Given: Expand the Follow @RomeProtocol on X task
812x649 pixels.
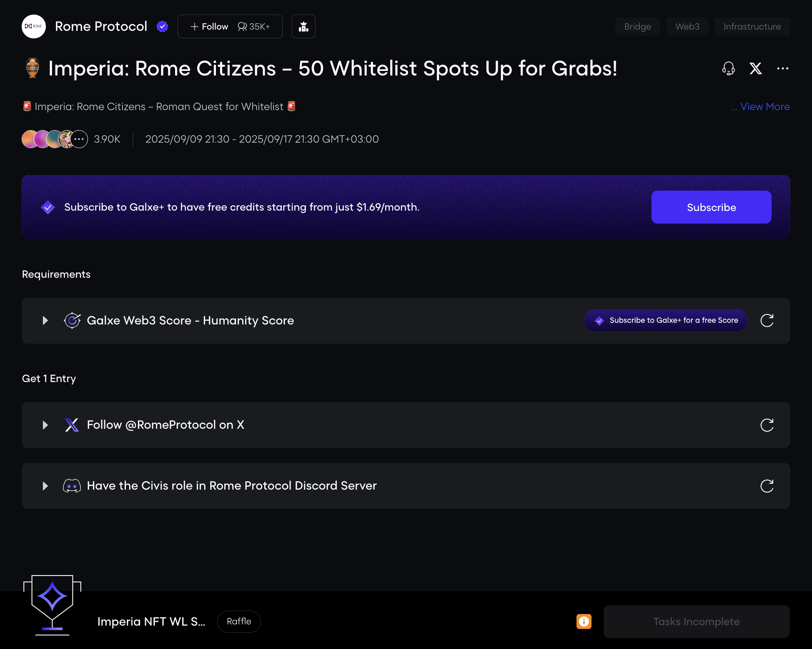Looking at the screenshot, I should tap(45, 425).
